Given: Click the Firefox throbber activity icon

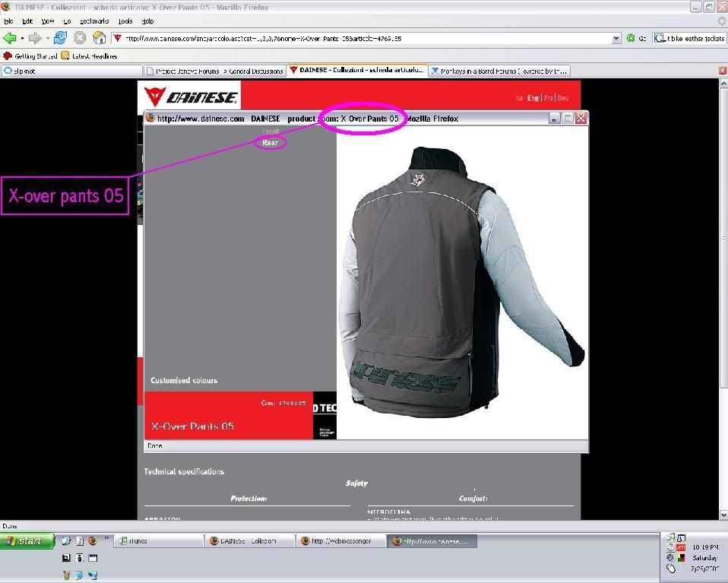Looking at the screenshot, I should (721, 21).
